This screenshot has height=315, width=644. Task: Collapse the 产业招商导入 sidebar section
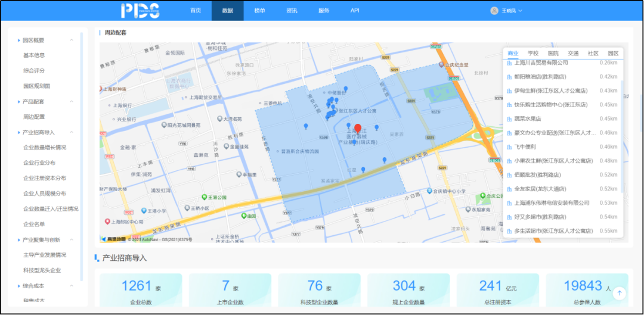pos(72,132)
